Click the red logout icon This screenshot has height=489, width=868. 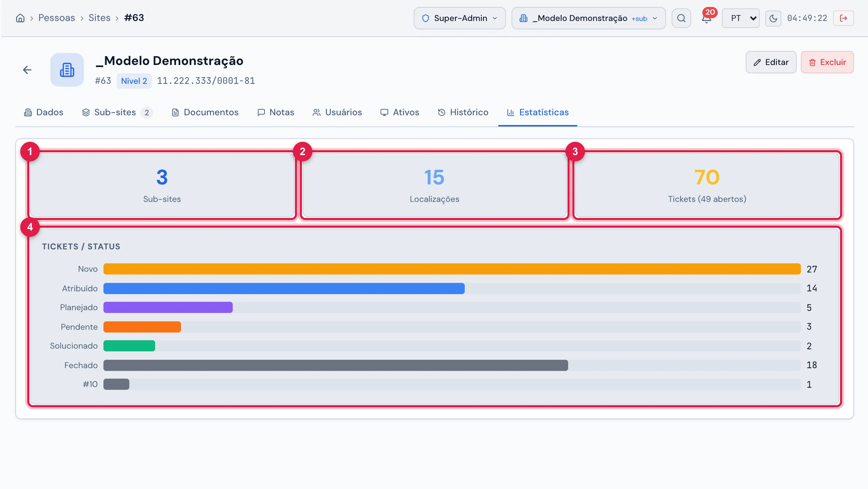point(844,18)
